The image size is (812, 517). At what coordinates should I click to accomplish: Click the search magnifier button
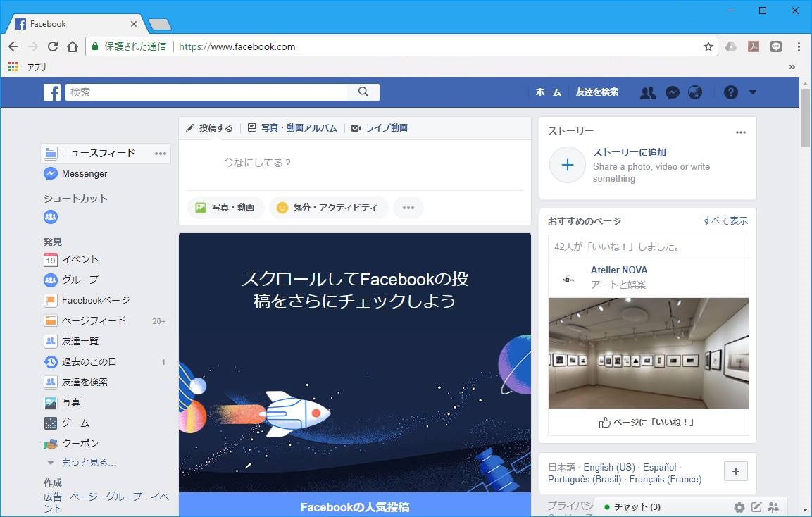(x=363, y=92)
